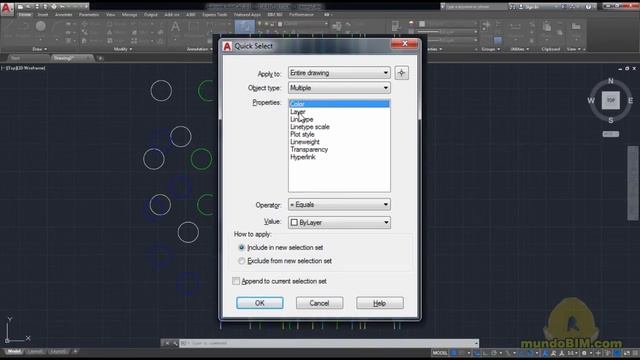Select Linetype scale in Properties list
640x360 pixels.
(x=339, y=127)
